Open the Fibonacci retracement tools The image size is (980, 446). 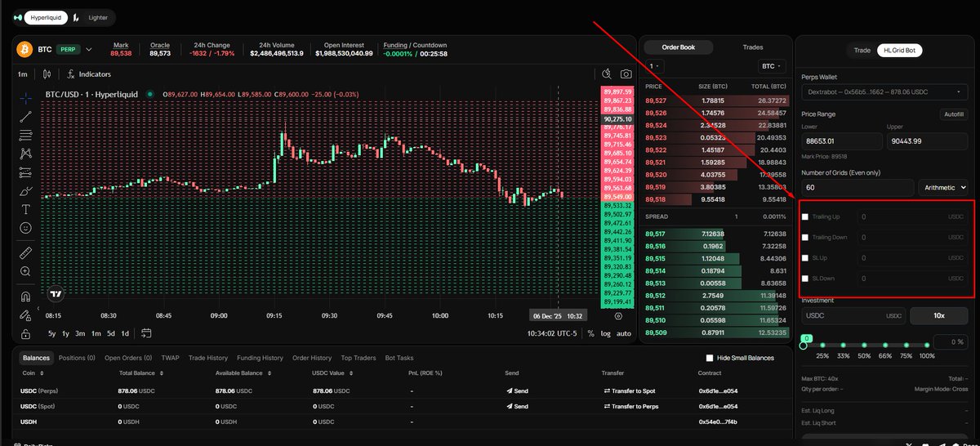pyautogui.click(x=26, y=135)
